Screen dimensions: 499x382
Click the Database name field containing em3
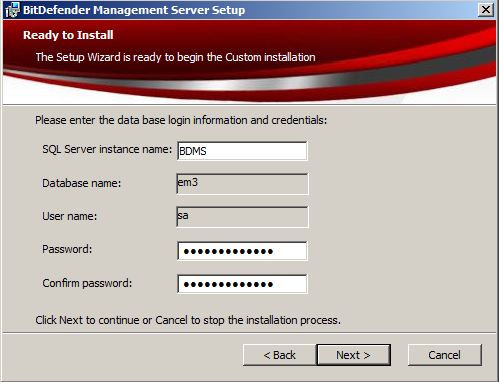pyautogui.click(x=242, y=184)
